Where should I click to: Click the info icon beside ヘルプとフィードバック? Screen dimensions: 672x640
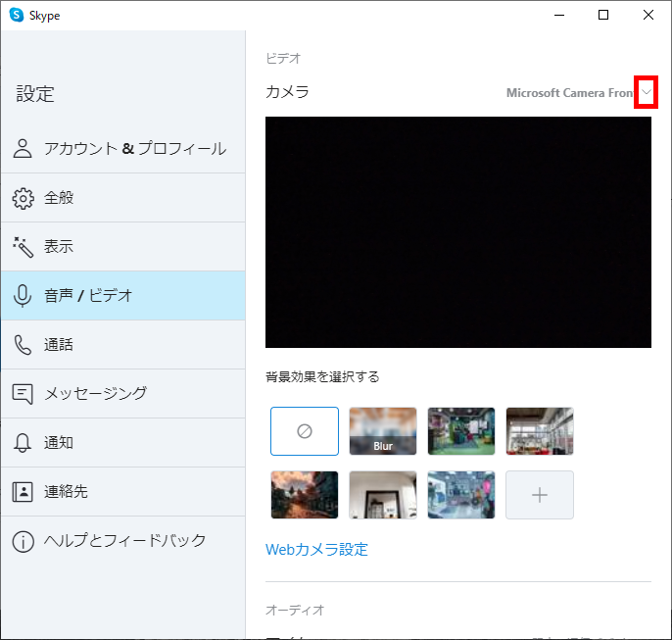coord(23,541)
